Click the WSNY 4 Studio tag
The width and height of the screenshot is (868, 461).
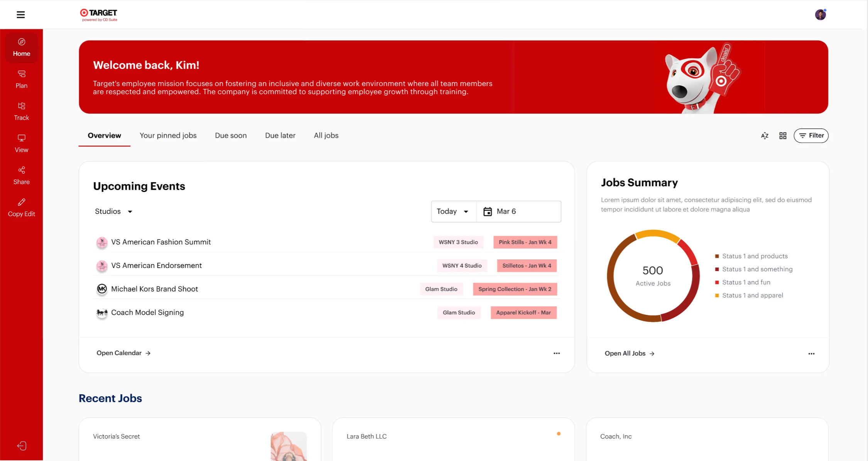click(x=462, y=266)
